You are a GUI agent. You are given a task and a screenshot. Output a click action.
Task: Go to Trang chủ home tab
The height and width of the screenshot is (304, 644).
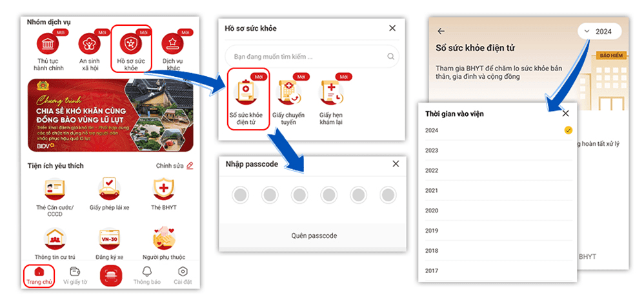tap(39, 276)
